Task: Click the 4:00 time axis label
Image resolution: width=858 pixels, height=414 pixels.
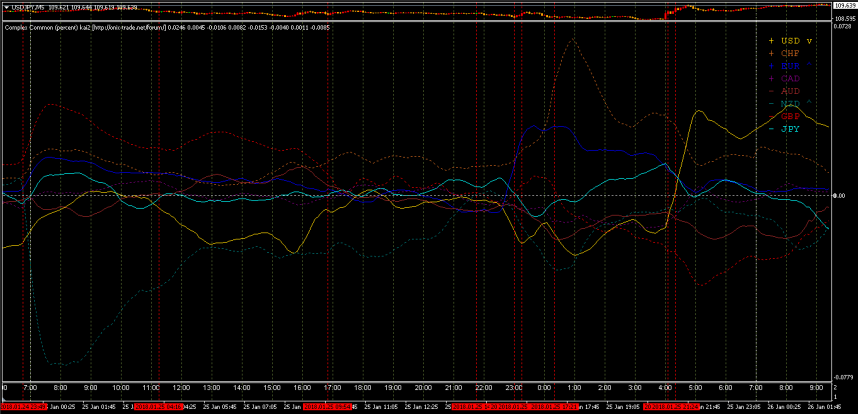Action: (x=665, y=387)
